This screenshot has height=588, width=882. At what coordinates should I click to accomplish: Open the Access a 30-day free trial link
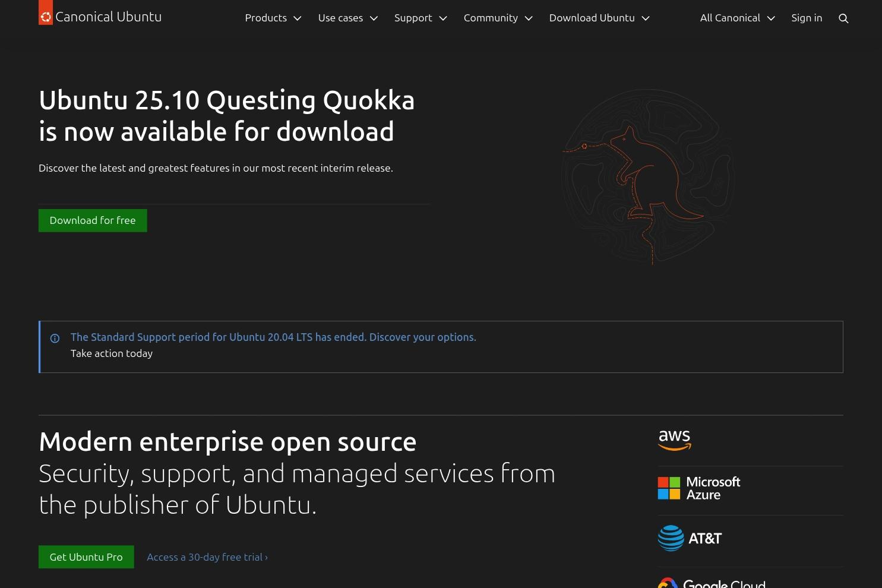coord(207,557)
